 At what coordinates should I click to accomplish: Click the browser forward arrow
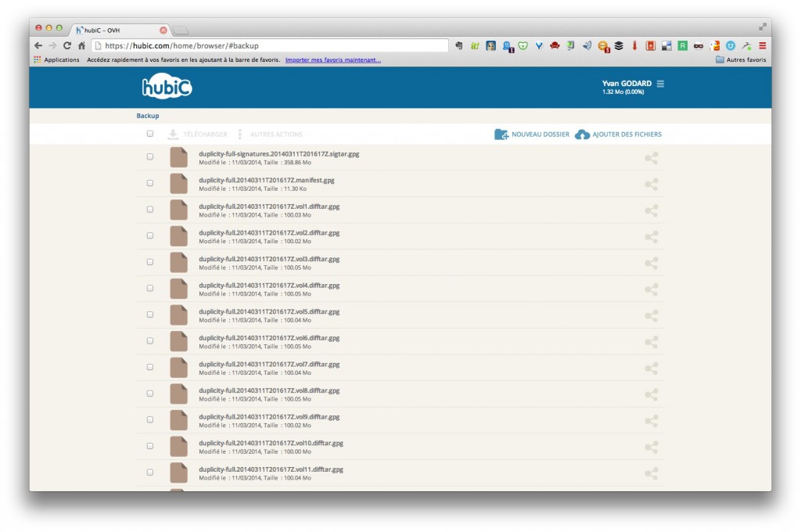click(x=52, y=45)
